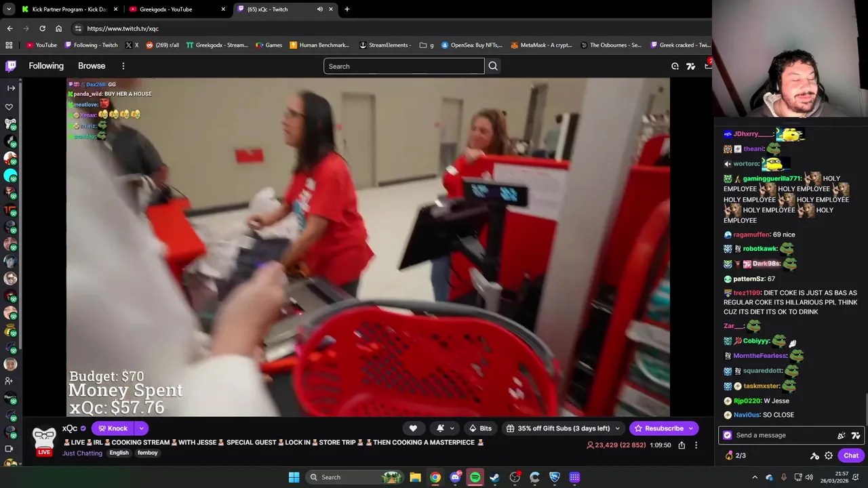Open the Twitch home logo
The width and height of the screenshot is (868, 488).
click(x=11, y=66)
